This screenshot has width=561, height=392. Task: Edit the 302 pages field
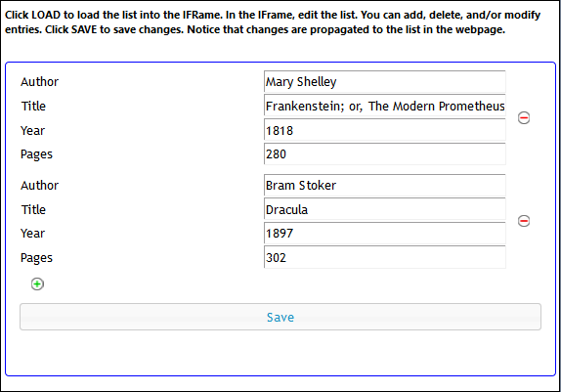(x=385, y=257)
